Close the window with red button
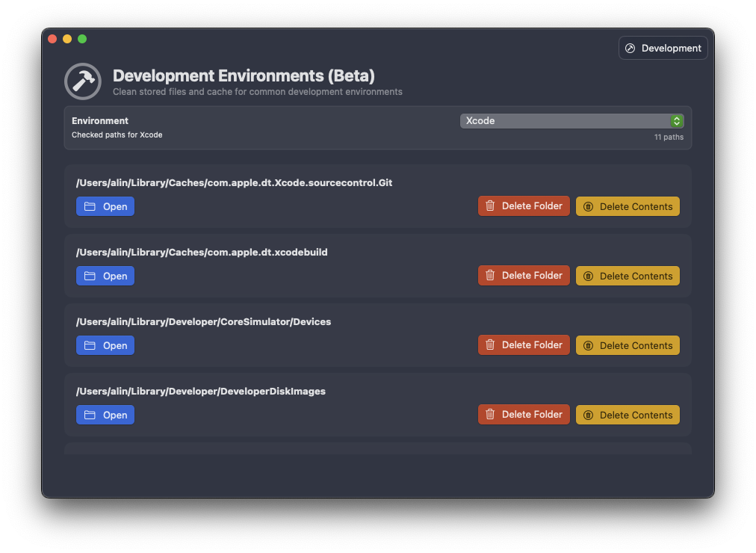This screenshot has width=756, height=553. (x=52, y=39)
